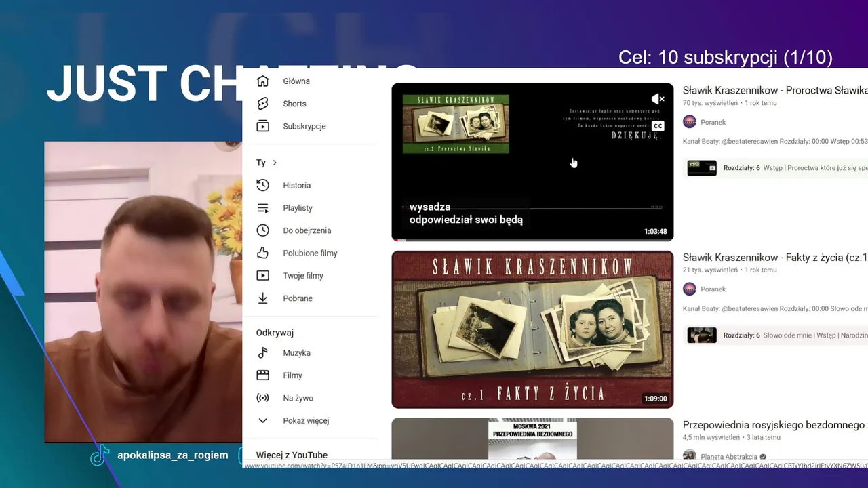Viewport: 868px width, 488px height.
Task: Open Rozdziały: 6 chip of Fakty z życia video
Action: 775,335
